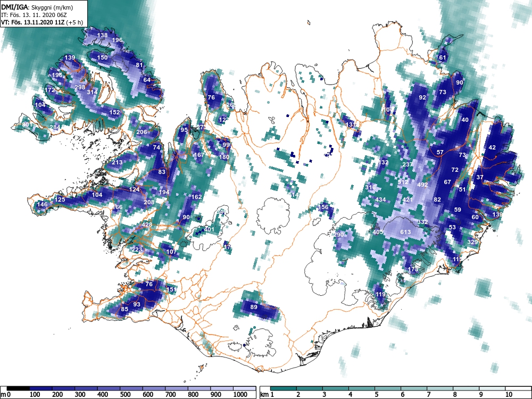532x399 pixels.
Task: Click the visibility value 208
Action: coord(149,202)
